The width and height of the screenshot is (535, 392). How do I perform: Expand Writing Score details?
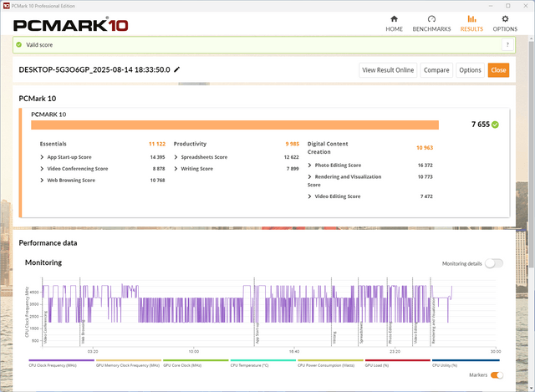176,169
